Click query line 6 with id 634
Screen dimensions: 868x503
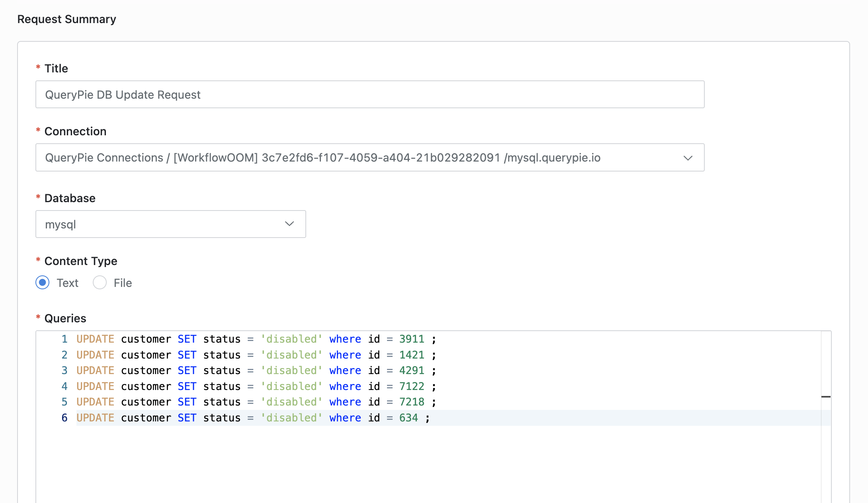pyautogui.click(x=253, y=418)
